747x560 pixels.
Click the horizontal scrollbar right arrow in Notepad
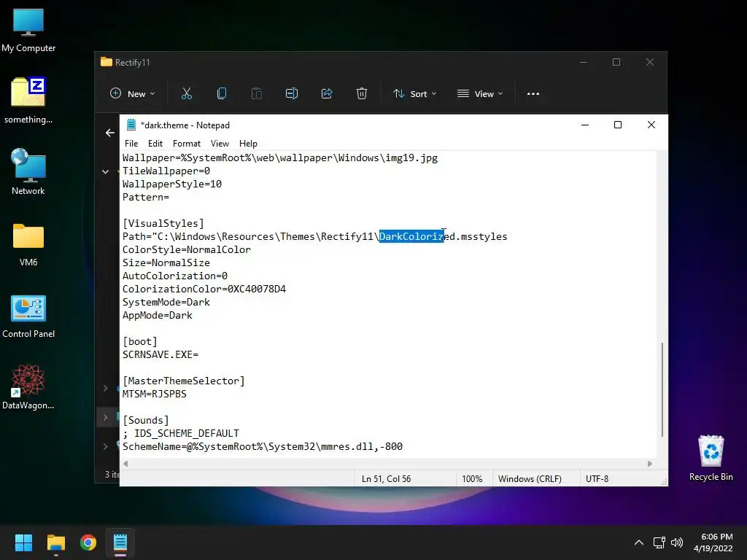(650, 463)
